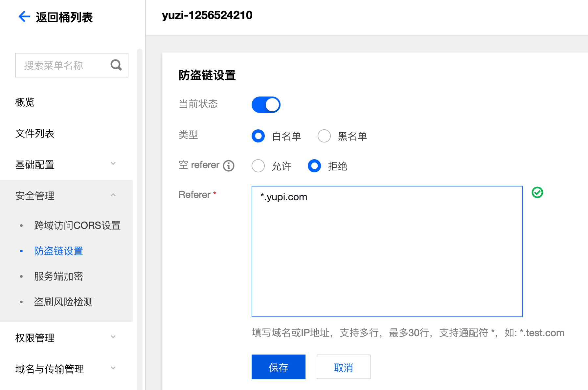Open the 概览 menu item
588x390 pixels.
(25, 102)
